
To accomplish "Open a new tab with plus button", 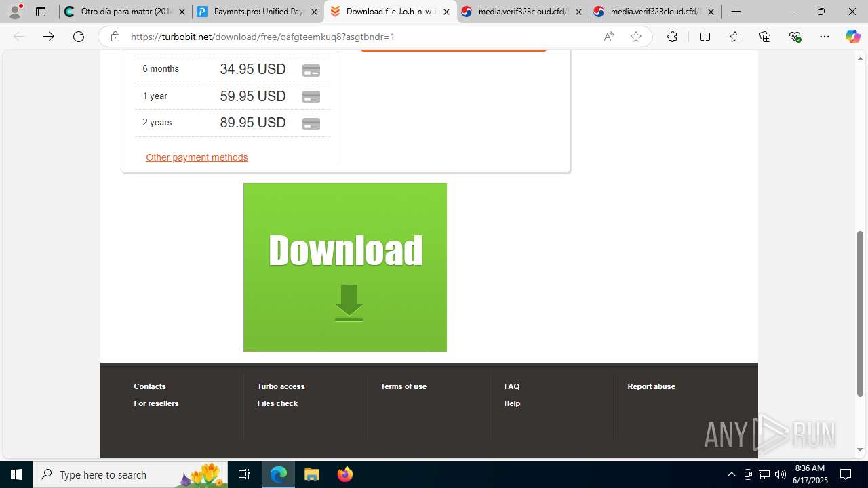I will [x=736, y=12].
